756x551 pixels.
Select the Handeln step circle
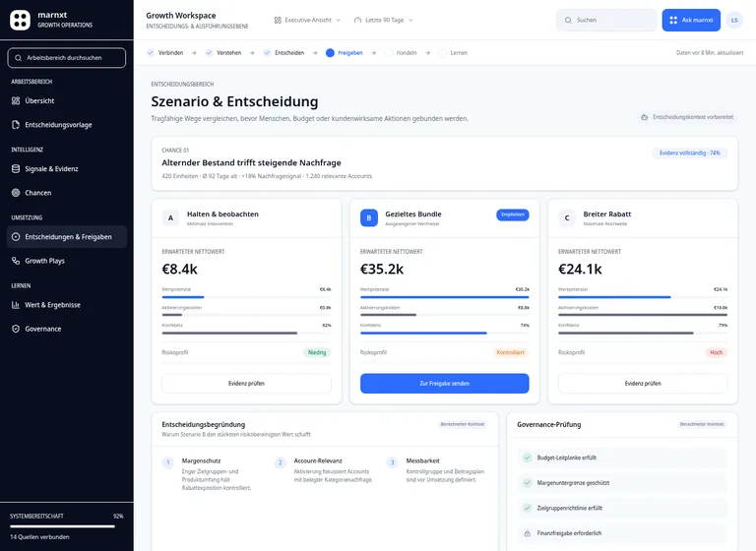[x=388, y=53]
